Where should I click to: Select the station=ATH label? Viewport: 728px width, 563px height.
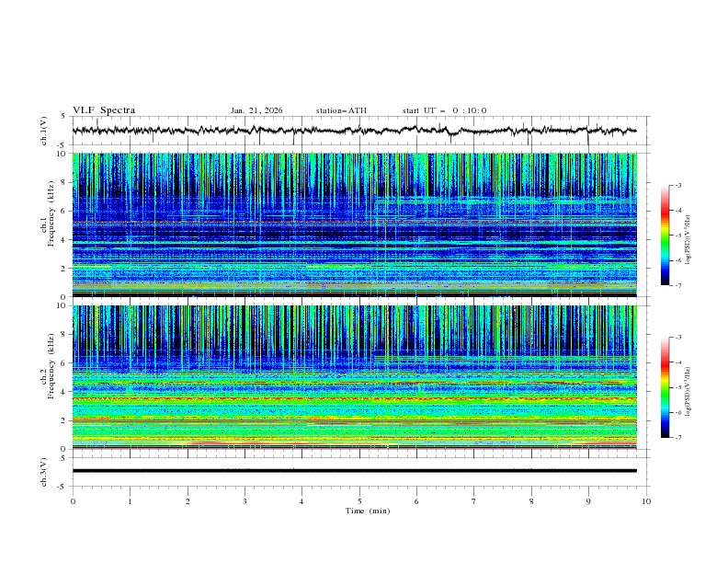[341, 110]
